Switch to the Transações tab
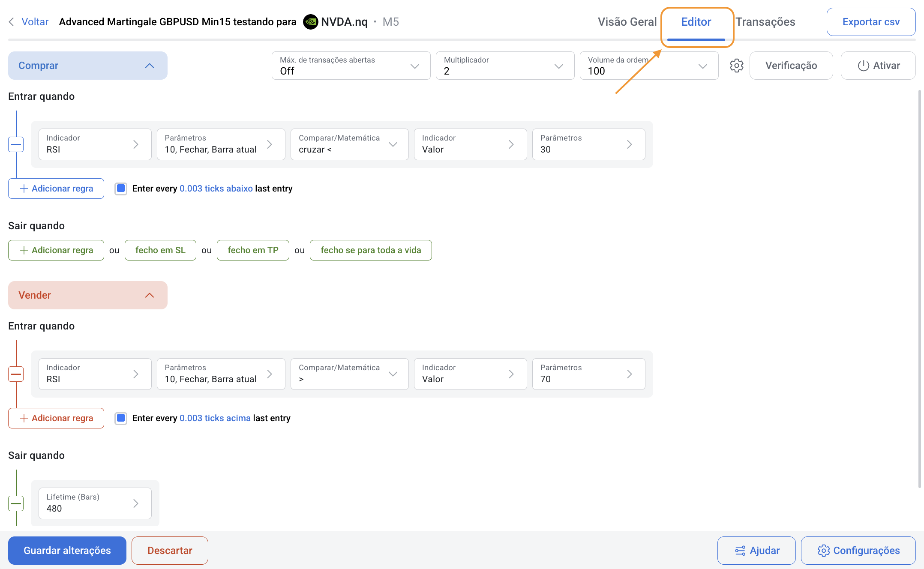 coord(765,22)
